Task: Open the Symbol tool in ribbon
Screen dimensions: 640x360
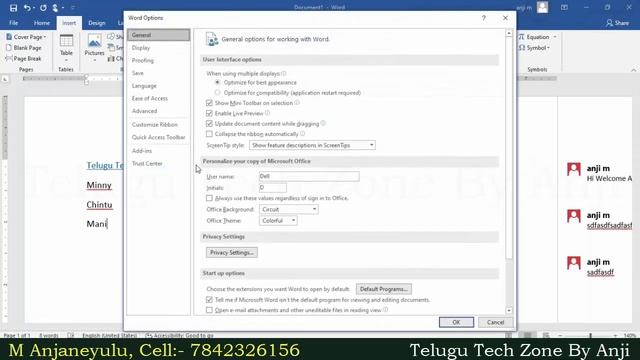Action: (x=534, y=48)
